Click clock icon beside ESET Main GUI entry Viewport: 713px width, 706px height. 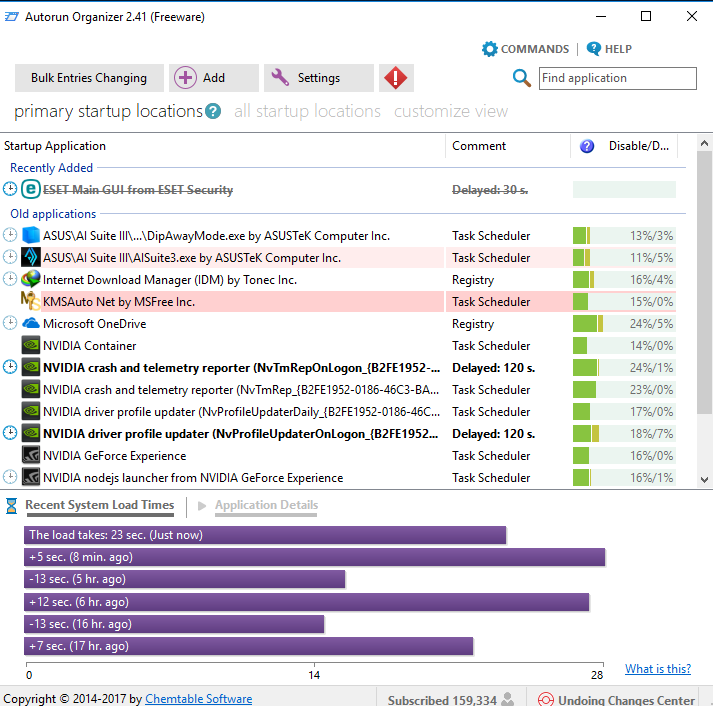[x=10, y=189]
